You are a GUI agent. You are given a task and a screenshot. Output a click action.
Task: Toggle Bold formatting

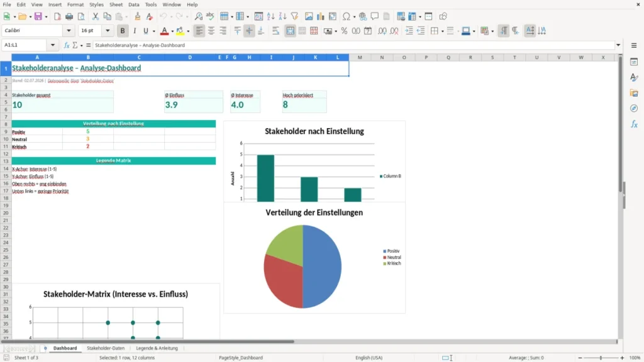tap(123, 31)
